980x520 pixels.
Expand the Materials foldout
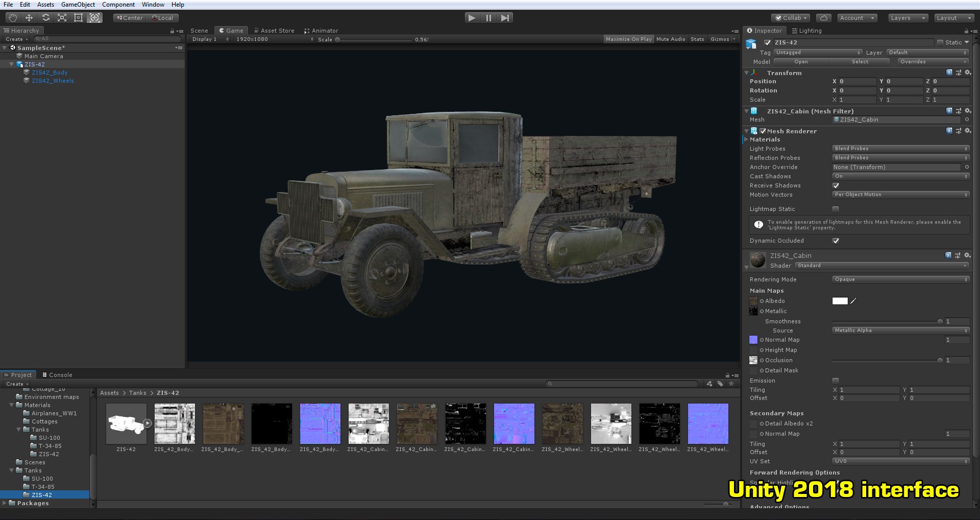pyautogui.click(x=746, y=139)
